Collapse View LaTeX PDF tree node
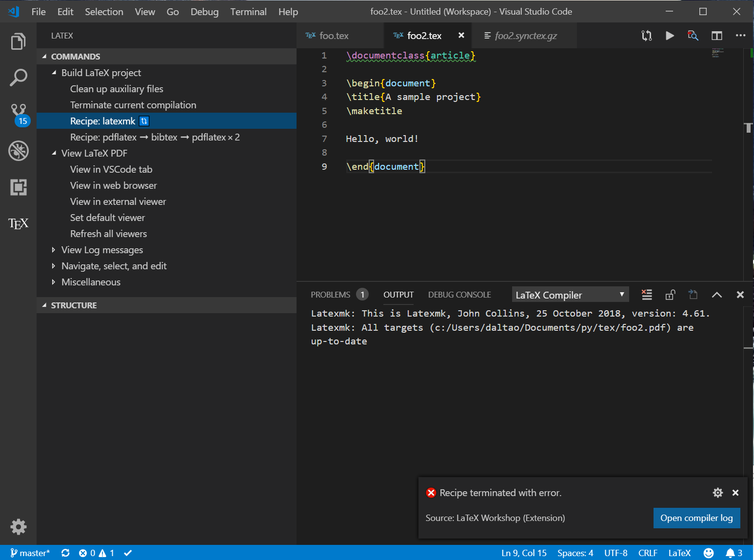The height and width of the screenshot is (560, 754). 54,153
